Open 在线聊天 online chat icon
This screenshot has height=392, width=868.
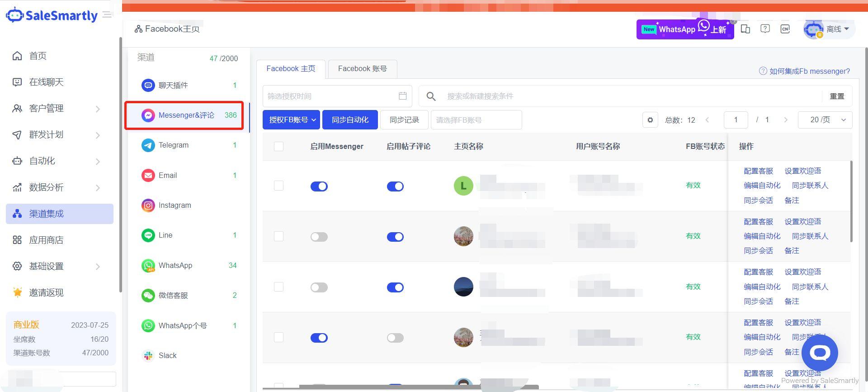coord(17,82)
